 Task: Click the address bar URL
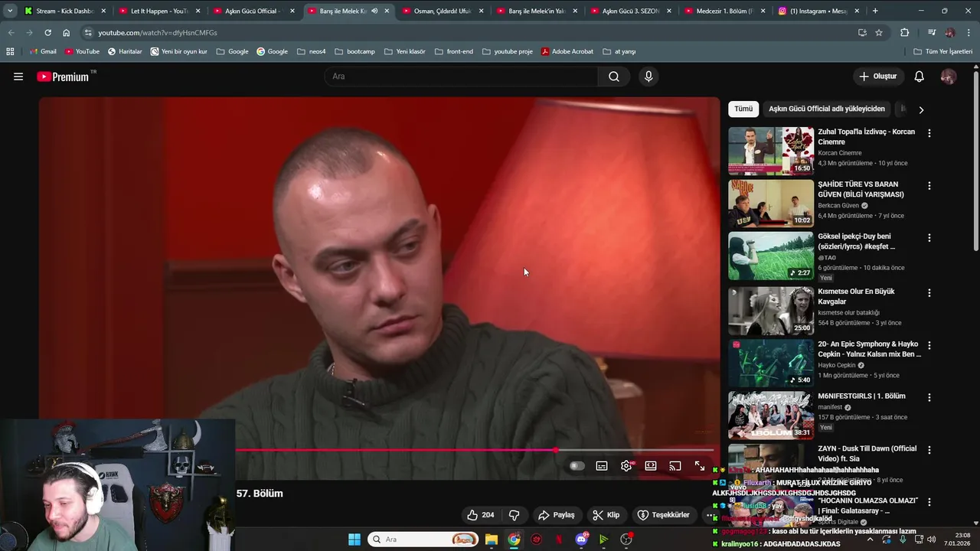(x=158, y=33)
